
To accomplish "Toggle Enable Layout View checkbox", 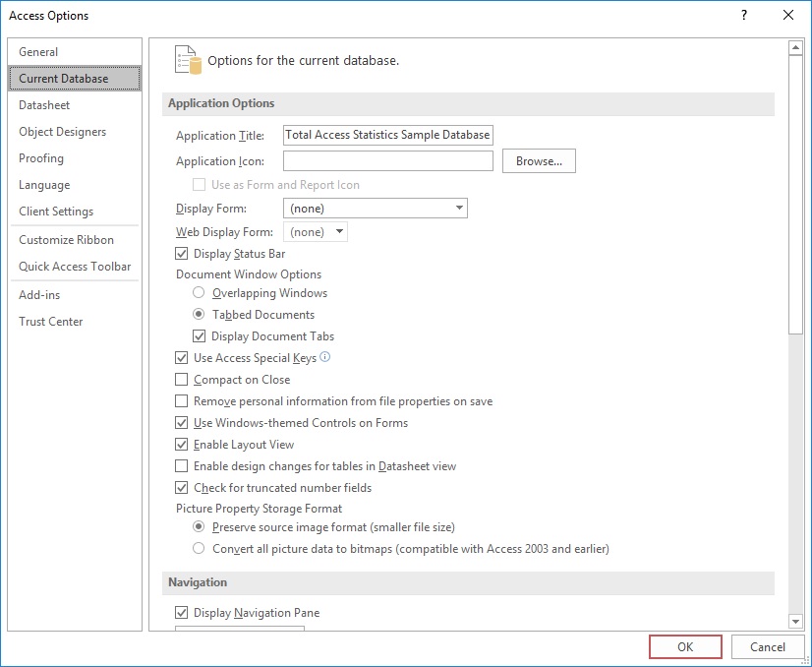I will tap(181, 445).
